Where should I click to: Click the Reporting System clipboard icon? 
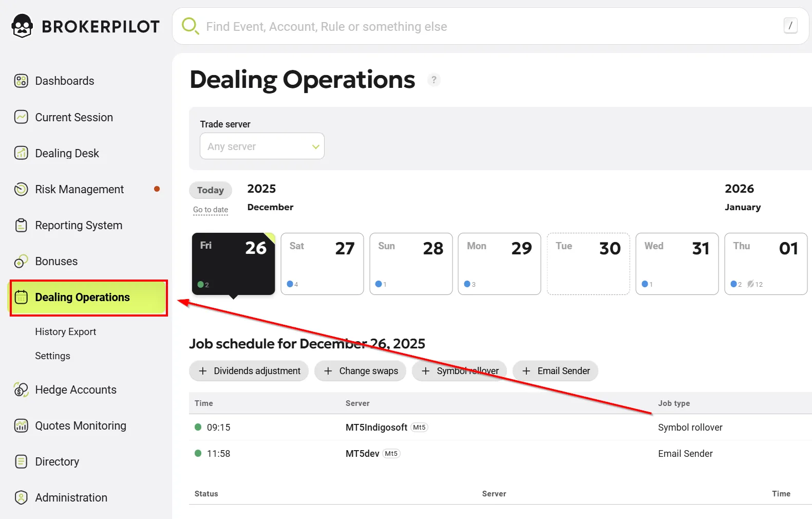pyautogui.click(x=21, y=225)
